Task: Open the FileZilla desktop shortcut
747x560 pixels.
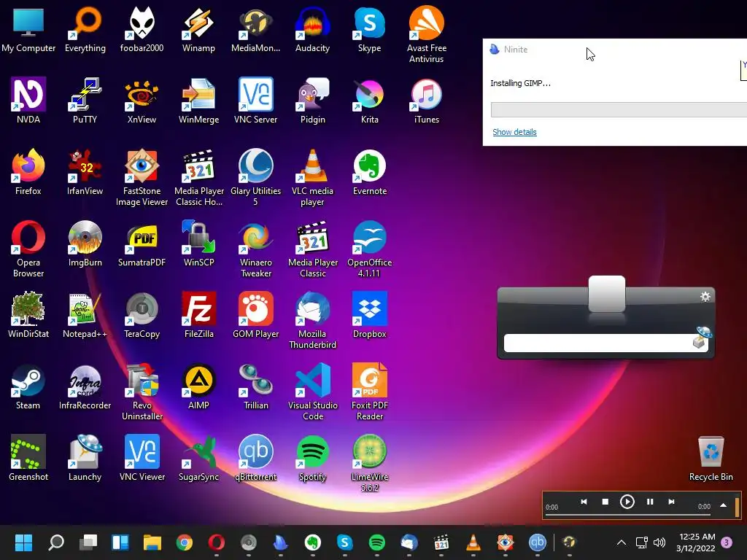Action: [198, 315]
